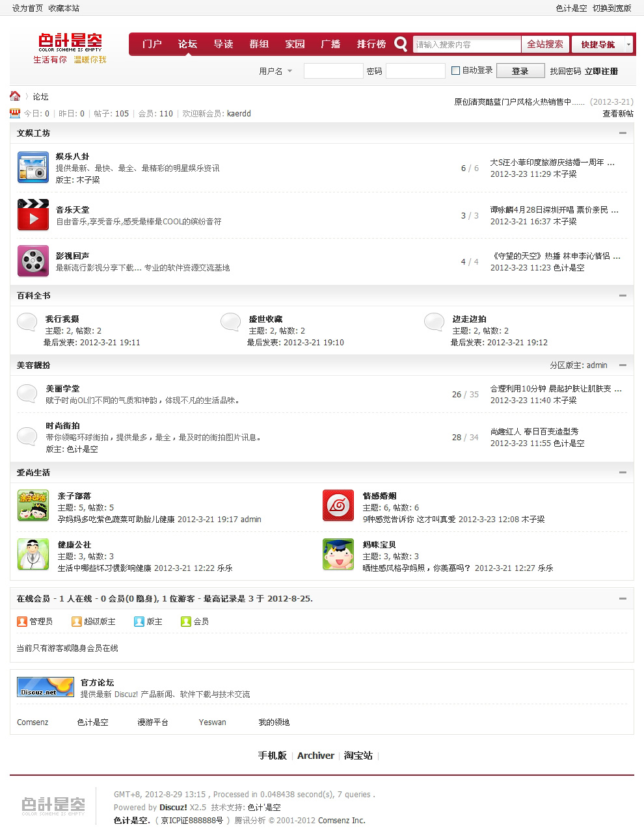
Task: Click the 妈咪宝贝 baby icon
Action: click(338, 555)
